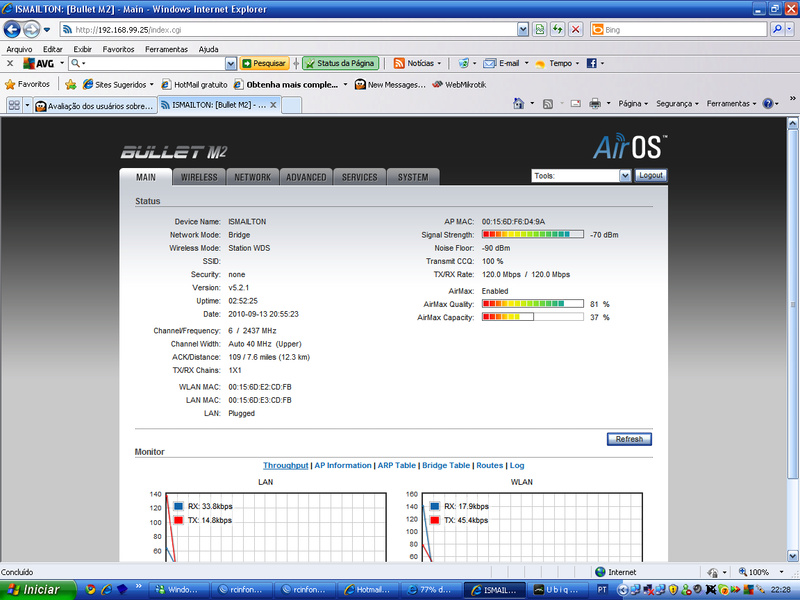
Task: Click the Hotmail taskbar button
Action: click(x=369, y=590)
